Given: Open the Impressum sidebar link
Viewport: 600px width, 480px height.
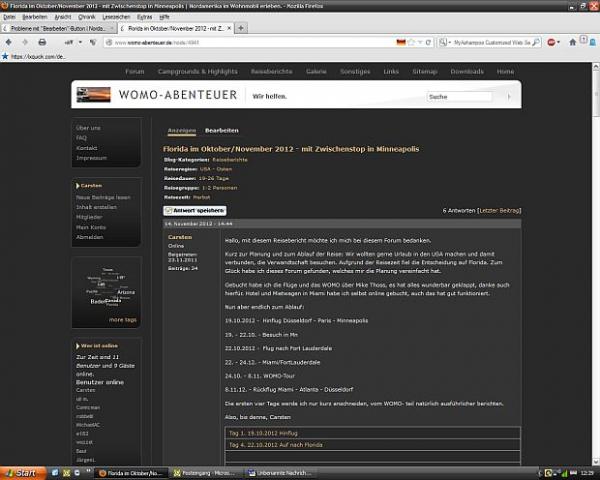Looking at the screenshot, I should [x=91, y=158].
